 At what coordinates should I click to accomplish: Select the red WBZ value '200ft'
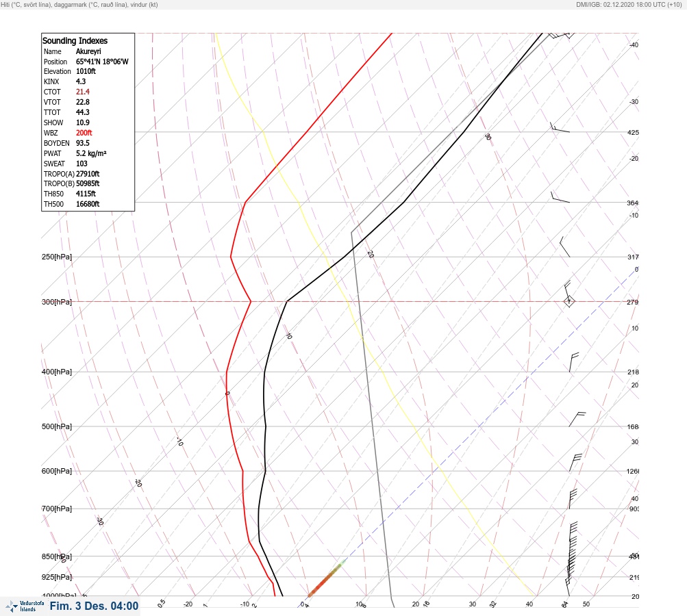84,133
